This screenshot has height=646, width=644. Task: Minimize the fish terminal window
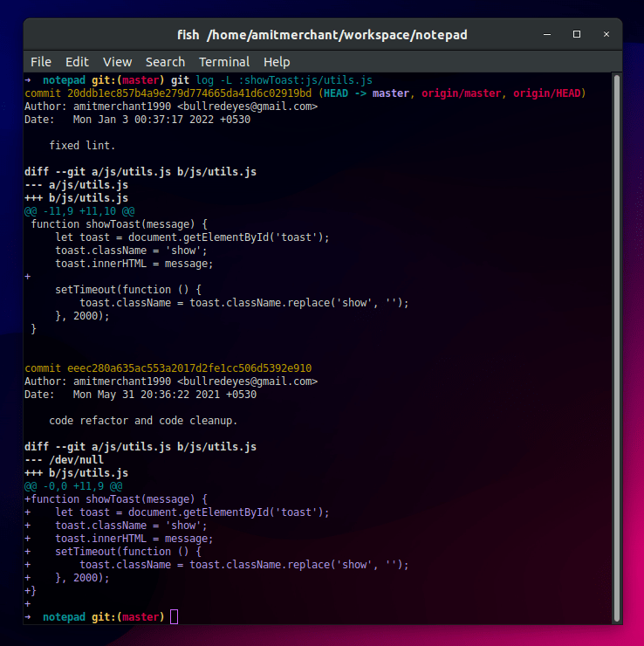tap(547, 35)
